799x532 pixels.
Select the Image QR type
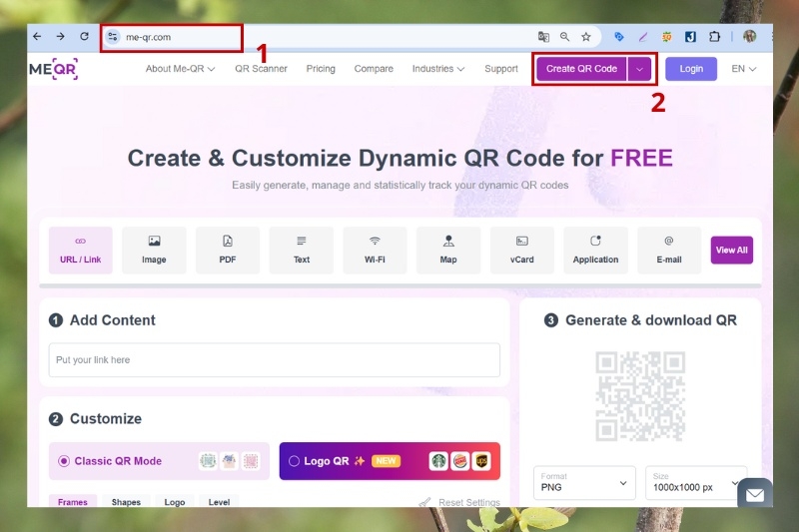154,250
